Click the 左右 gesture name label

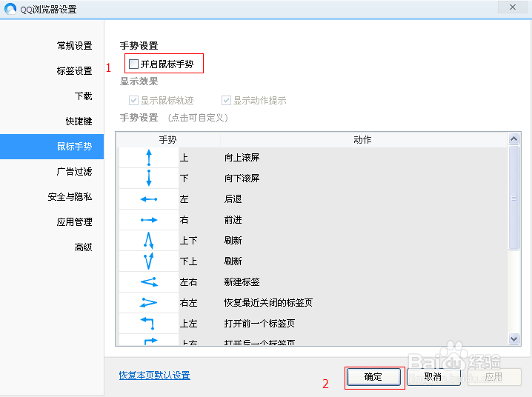pyautogui.click(x=188, y=282)
